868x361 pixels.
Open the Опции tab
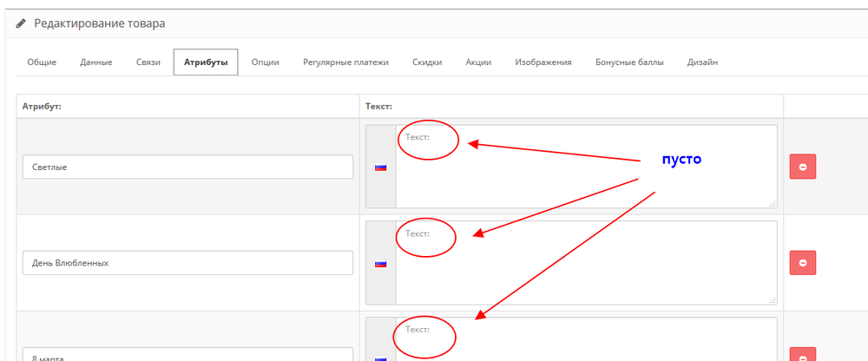[265, 62]
